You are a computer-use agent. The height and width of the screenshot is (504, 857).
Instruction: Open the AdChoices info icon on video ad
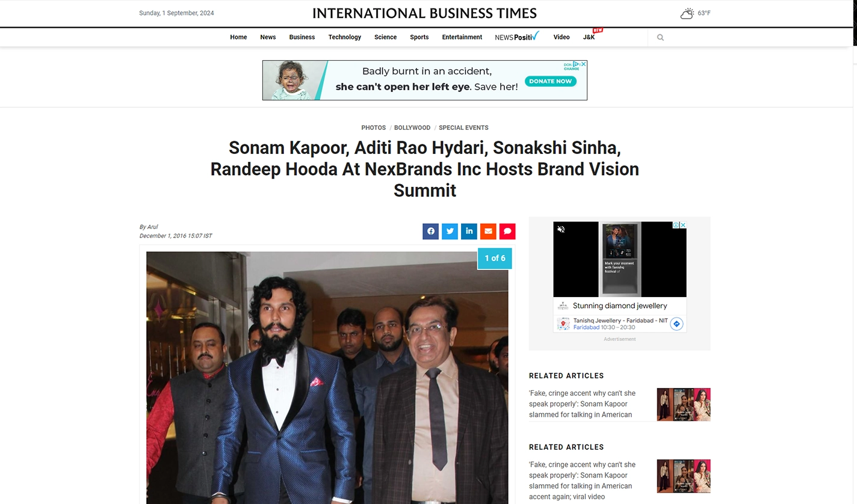coord(676,225)
